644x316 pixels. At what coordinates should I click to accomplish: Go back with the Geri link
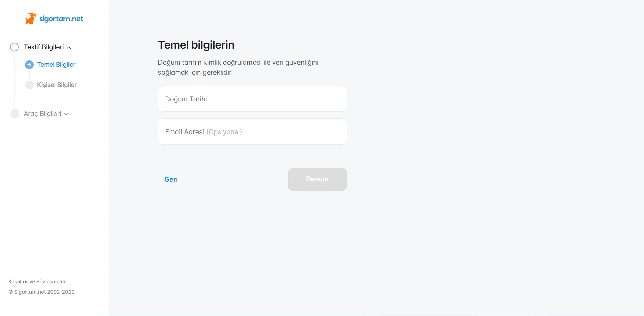click(171, 179)
